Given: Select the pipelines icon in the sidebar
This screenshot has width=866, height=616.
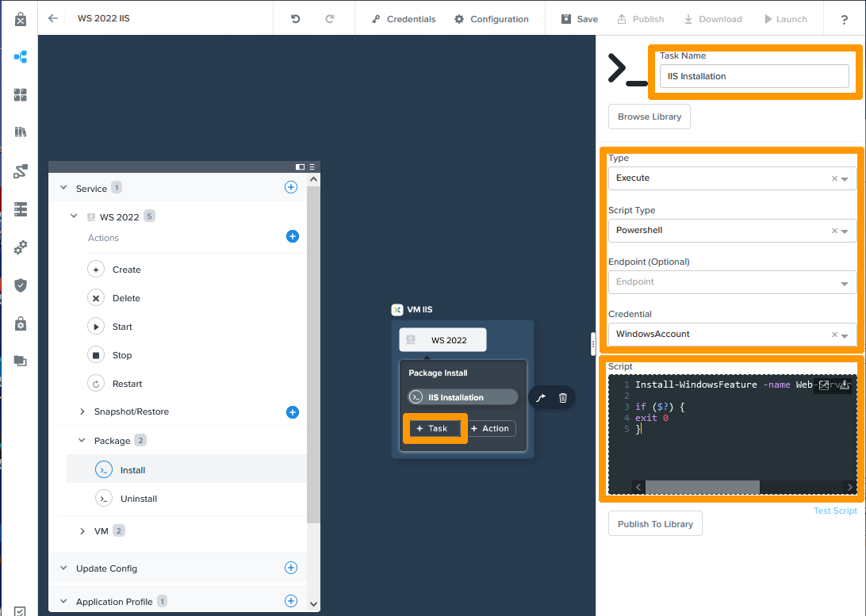Looking at the screenshot, I should point(20,170).
